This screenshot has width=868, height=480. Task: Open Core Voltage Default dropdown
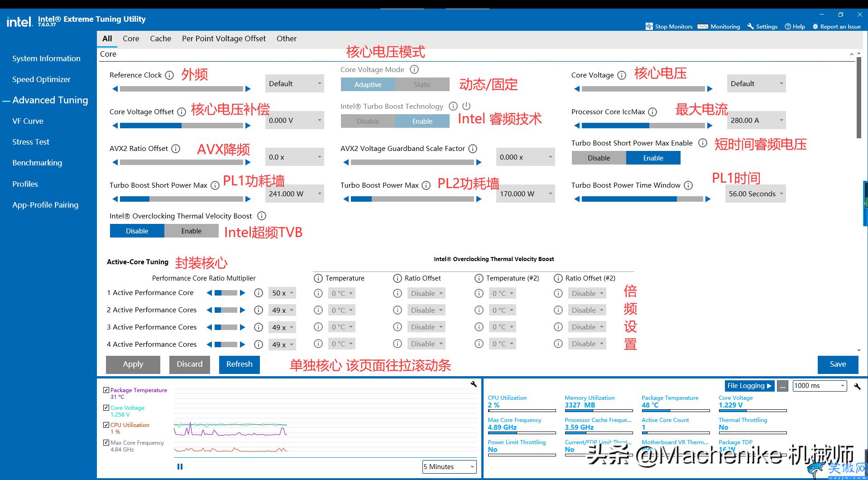click(757, 83)
